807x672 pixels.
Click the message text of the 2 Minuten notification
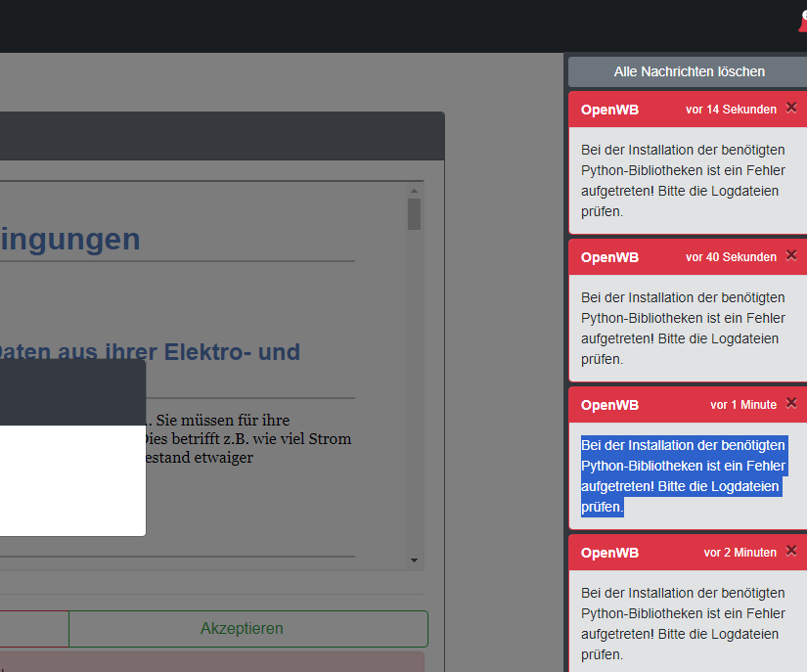[683, 624]
